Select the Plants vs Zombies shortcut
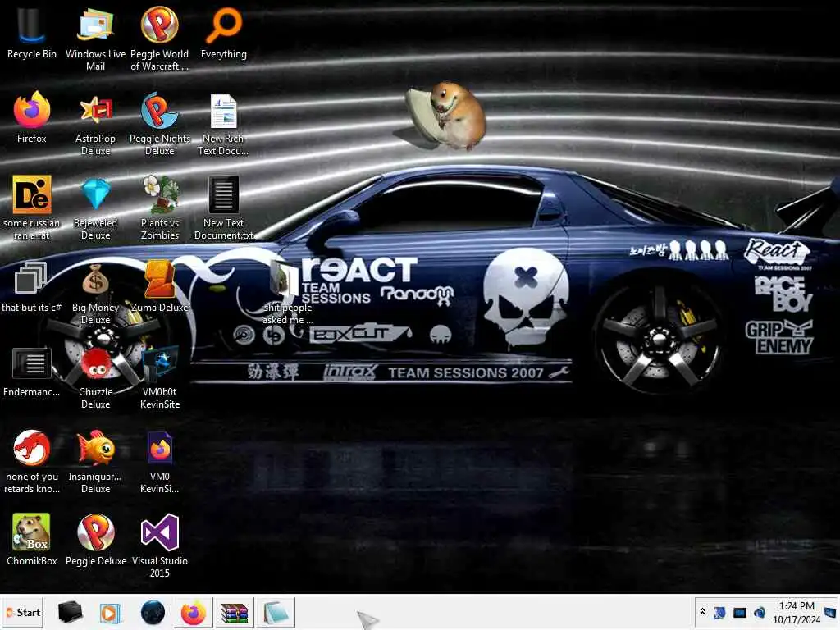This screenshot has height=630, width=840. pyautogui.click(x=160, y=208)
